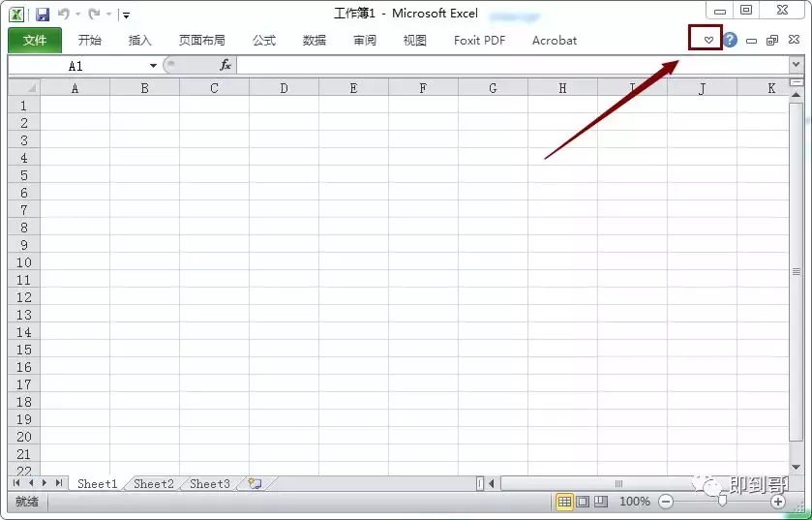Click into the formula bar input

513,66
